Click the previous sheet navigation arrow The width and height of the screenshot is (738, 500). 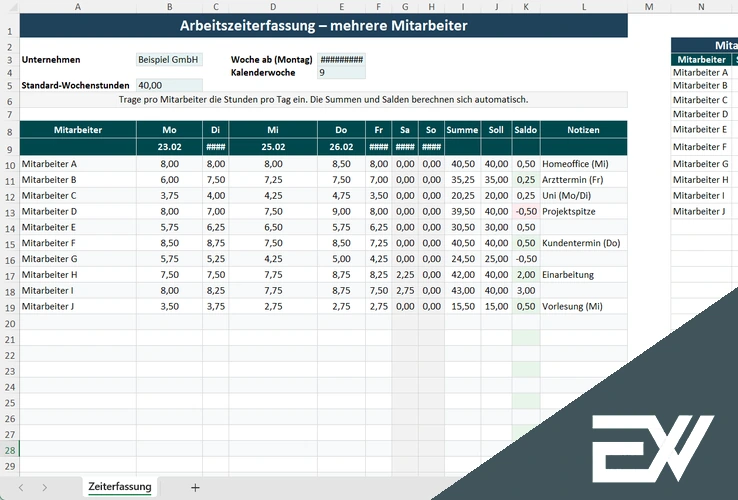tap(19, 487)
